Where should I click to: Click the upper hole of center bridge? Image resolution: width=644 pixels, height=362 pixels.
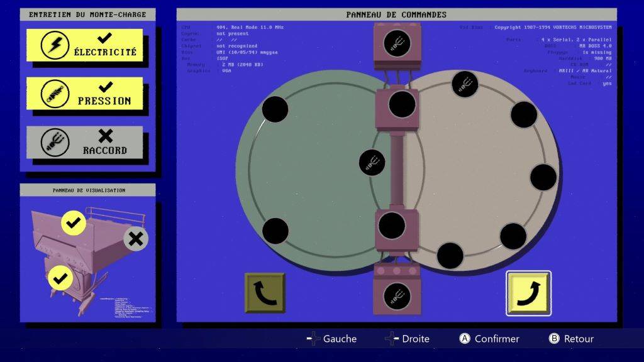402,104
